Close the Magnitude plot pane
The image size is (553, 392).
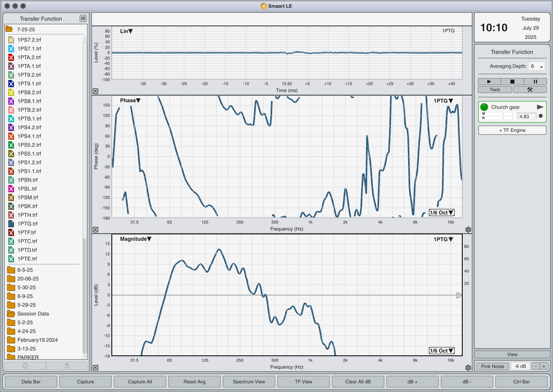96,368
